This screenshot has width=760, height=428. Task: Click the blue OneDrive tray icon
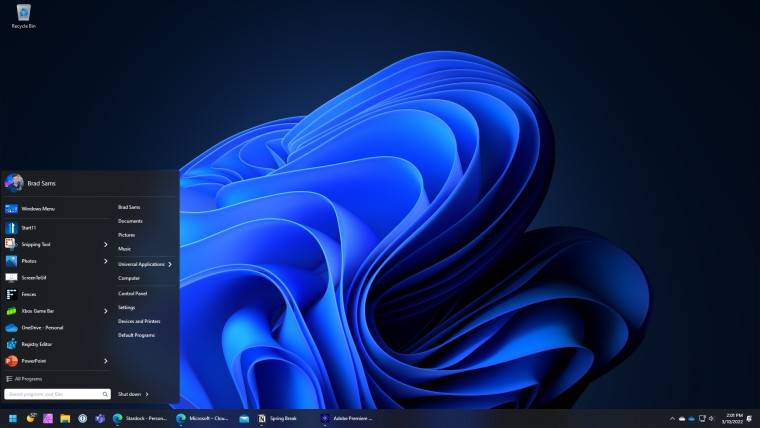[x=692, y=419]
